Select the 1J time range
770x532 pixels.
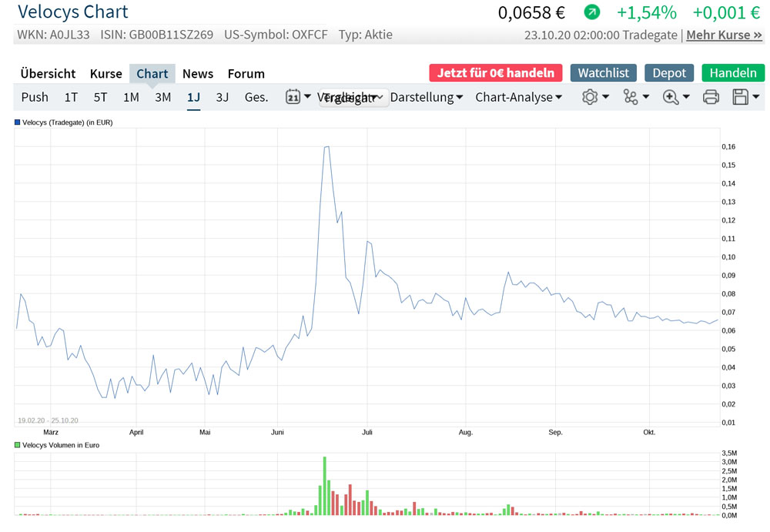[193, 97]
